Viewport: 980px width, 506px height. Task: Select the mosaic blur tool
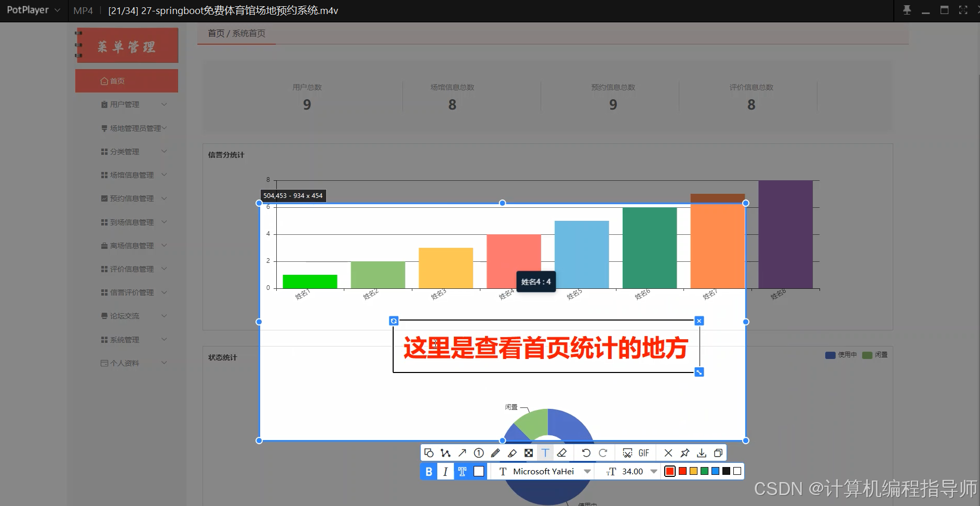(x=529, y=453)
